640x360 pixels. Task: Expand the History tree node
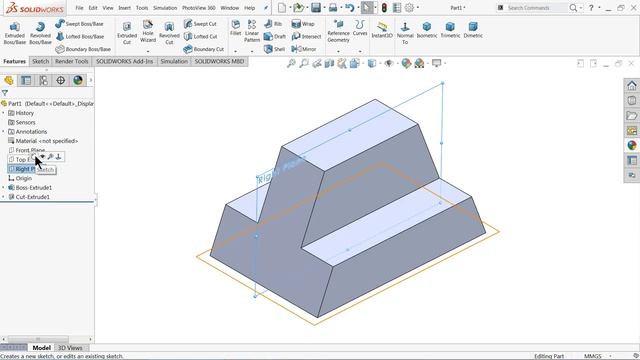coord(3,113)
